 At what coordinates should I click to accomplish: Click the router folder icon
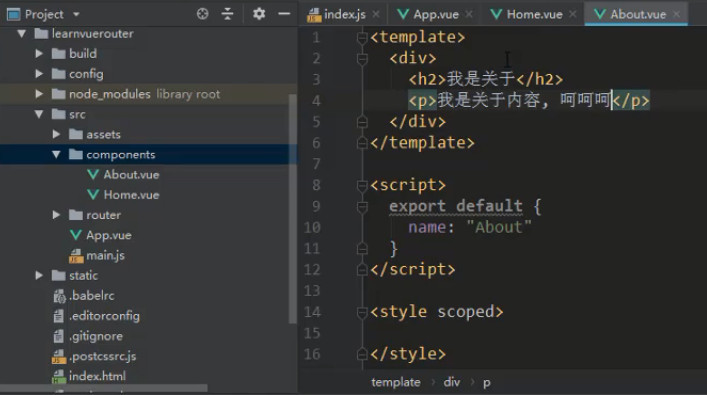tap(76, 215)
